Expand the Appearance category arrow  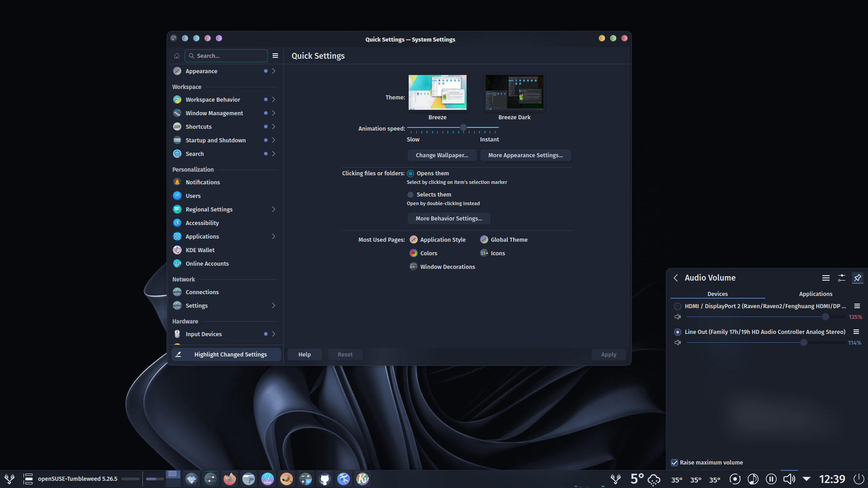point(274,71)
